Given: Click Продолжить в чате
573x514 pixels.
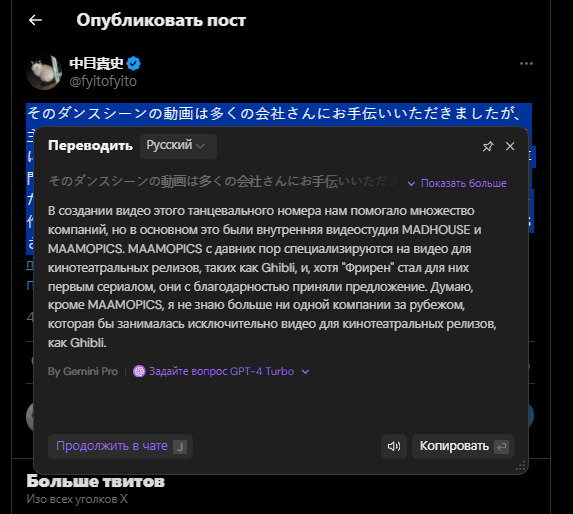Looking at the screenshot, I should pos(120,446).
